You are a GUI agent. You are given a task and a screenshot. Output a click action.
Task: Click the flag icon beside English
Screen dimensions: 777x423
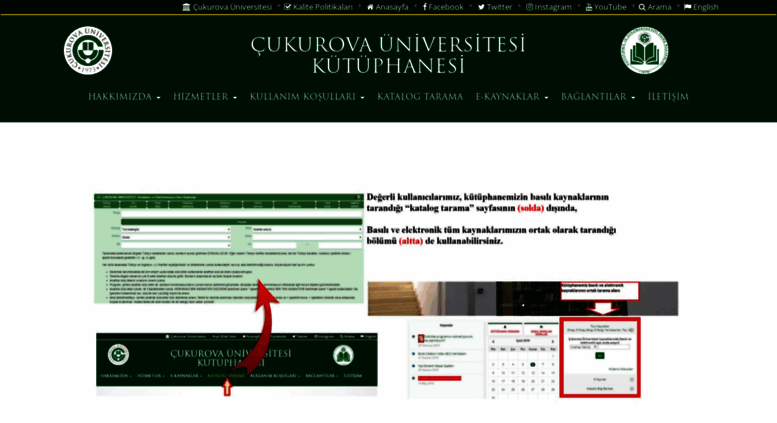(x=687, y=7)
